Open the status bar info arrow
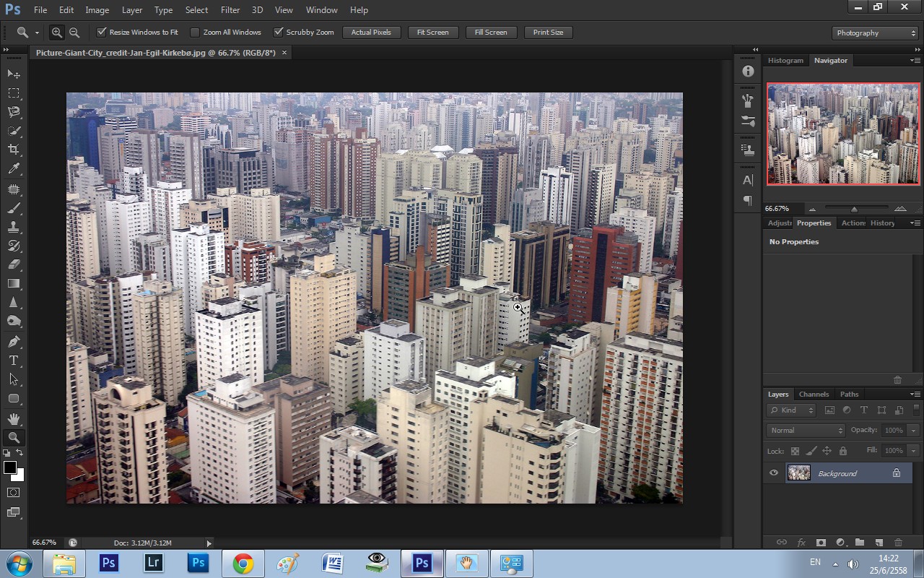Viewport: 924px width, 578px height. point(209,543)
